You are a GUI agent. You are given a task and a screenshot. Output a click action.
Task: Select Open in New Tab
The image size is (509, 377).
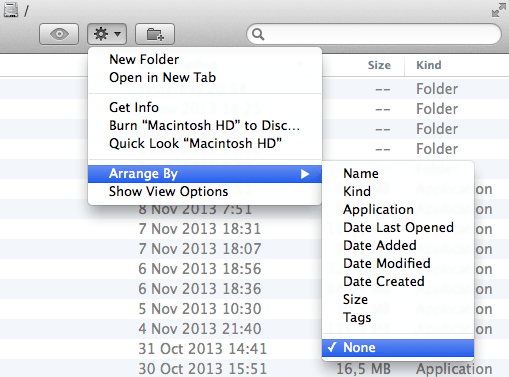[x=205, y=78]
